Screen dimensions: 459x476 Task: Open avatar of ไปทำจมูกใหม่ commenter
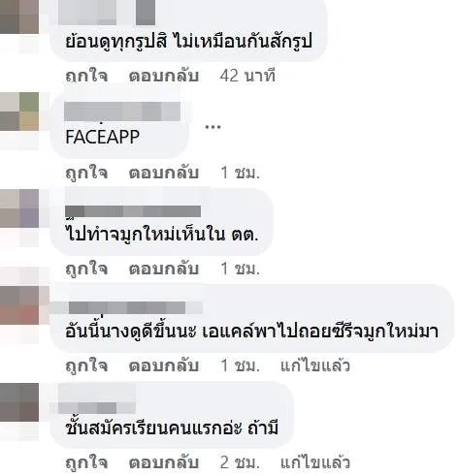tap(19, 208)
